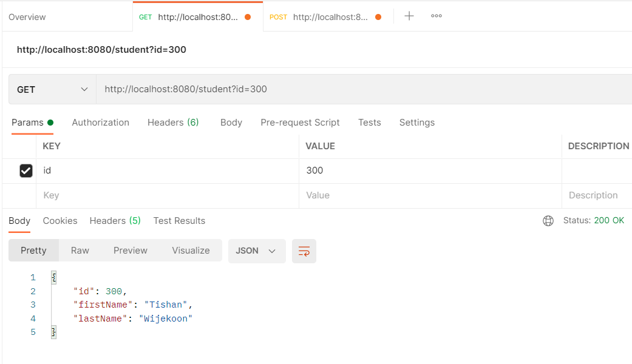Viewport: 632px width, 364px height.
Task: Collapse the JSON object at line 1
Action: [53, 277]
